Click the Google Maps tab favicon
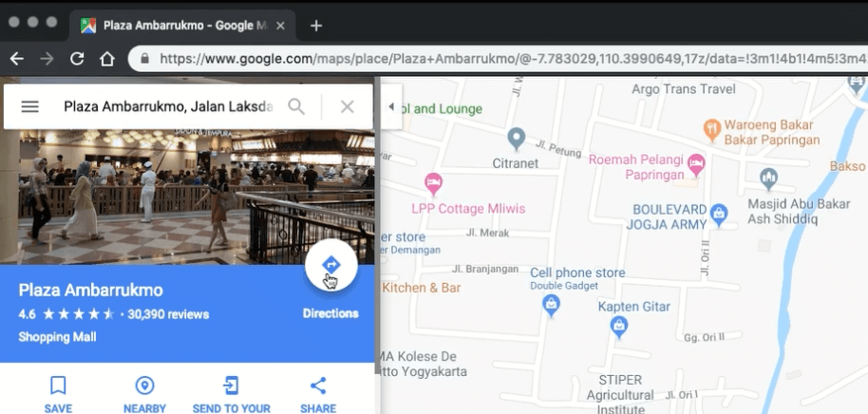868x414 pixels. coord(88,26)
